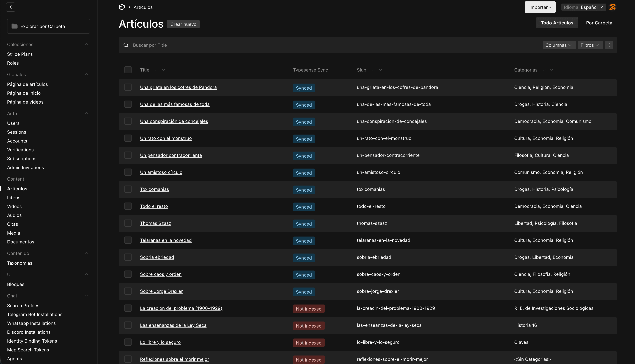Collapse the Chat sidebar group

tap(86, 296)
